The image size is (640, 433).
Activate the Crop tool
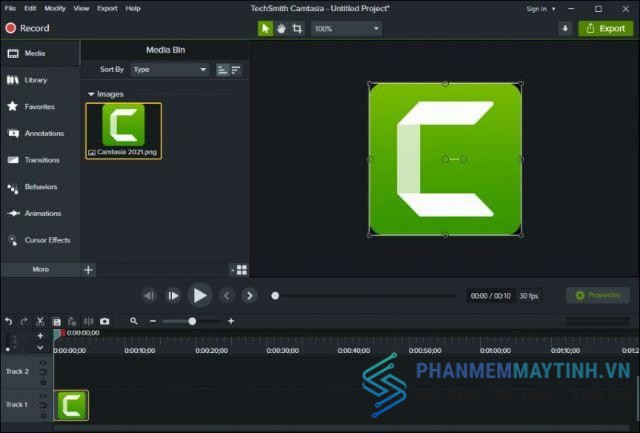tap(297, 29)
